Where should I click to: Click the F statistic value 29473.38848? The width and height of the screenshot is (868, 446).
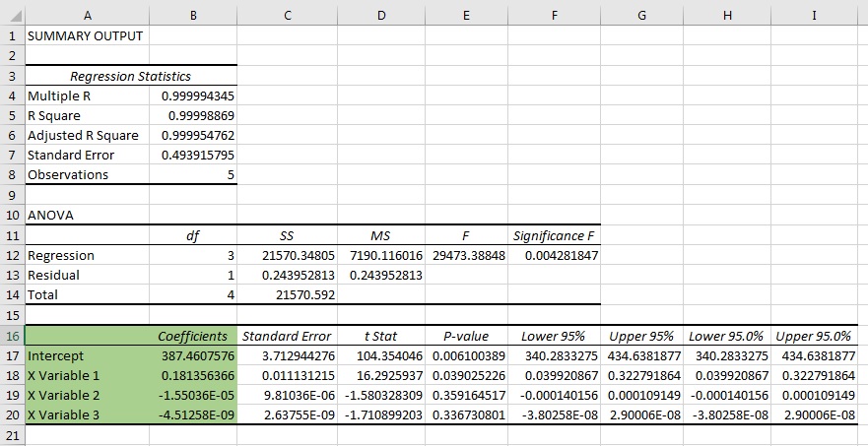pyautogui.click(x=468, y=256)
